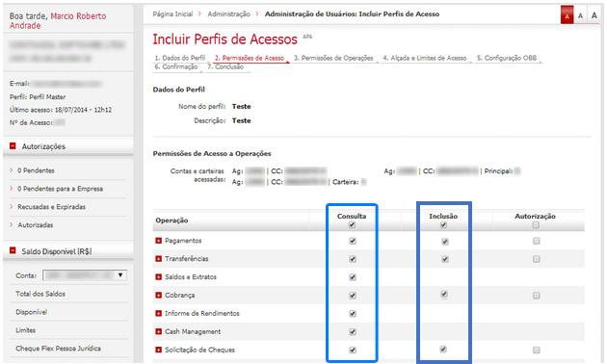Click the Operação column header
Image resolution: width=607 pixels, height=364 pixels.
tap(172, 221)
